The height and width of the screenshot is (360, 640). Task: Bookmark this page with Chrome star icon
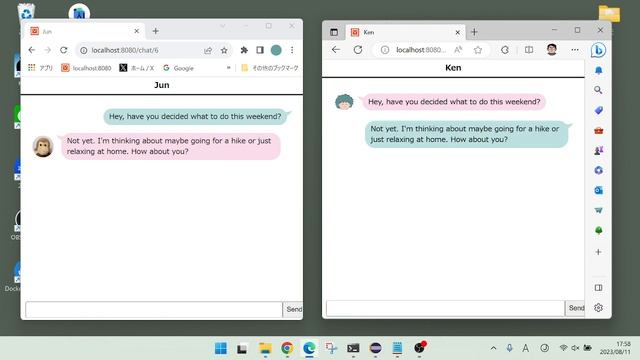tap(224, 50)
